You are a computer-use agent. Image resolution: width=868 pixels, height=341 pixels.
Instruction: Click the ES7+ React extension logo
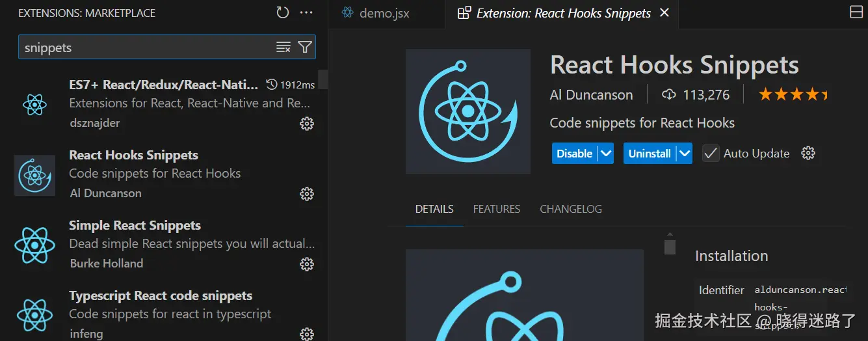[x=34, y=104]
